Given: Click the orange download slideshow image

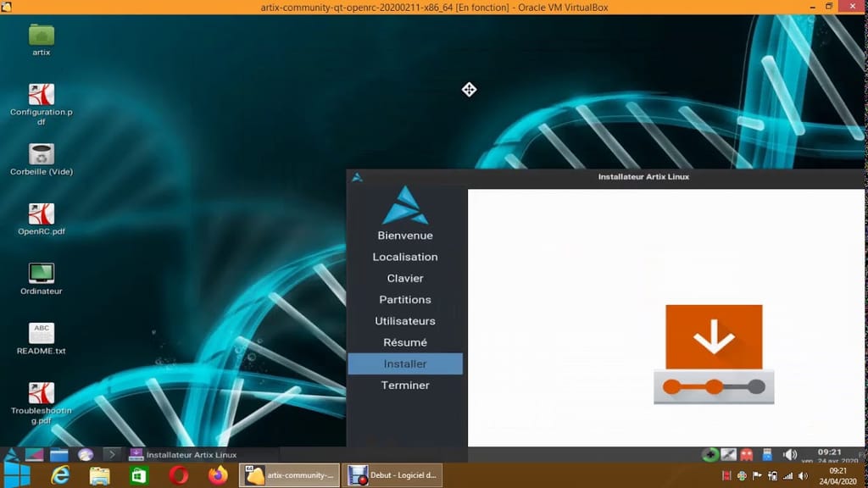Looking at the screenshot, I should point(714,354).
